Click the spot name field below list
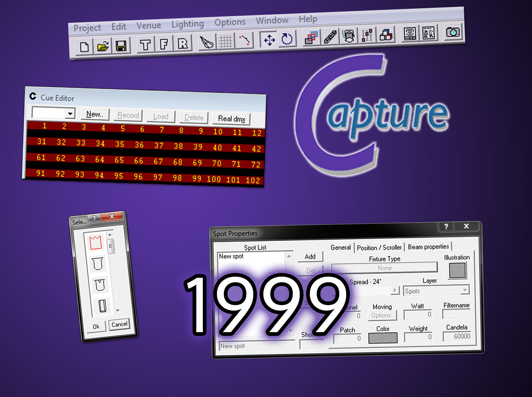 [257, 346]
